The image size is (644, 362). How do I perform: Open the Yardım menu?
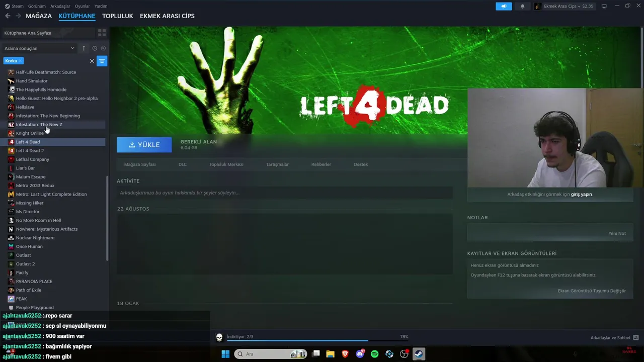coord(101,6)
